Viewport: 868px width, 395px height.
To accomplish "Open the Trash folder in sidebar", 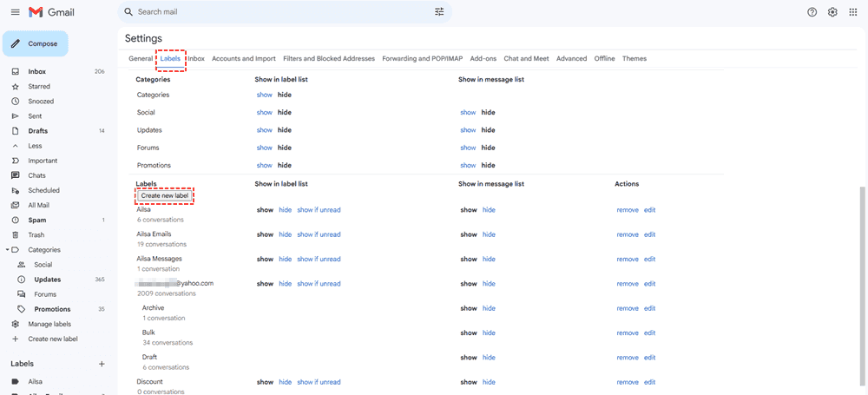I will point(36,235).
